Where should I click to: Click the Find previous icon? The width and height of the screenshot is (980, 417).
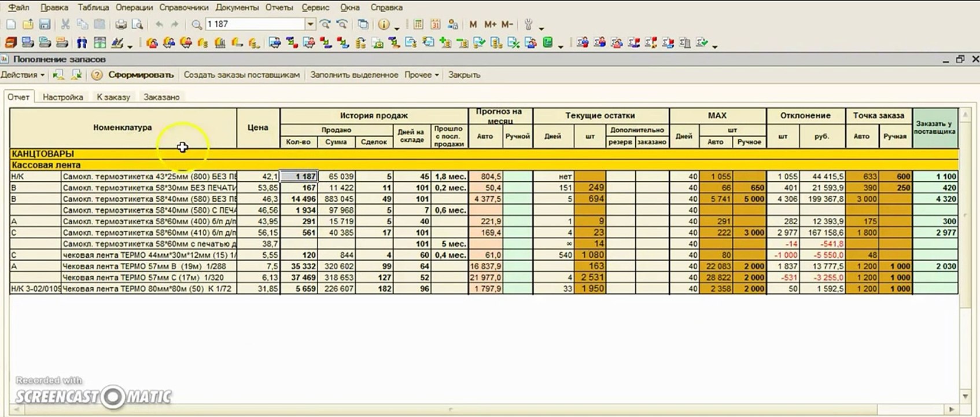342,24
